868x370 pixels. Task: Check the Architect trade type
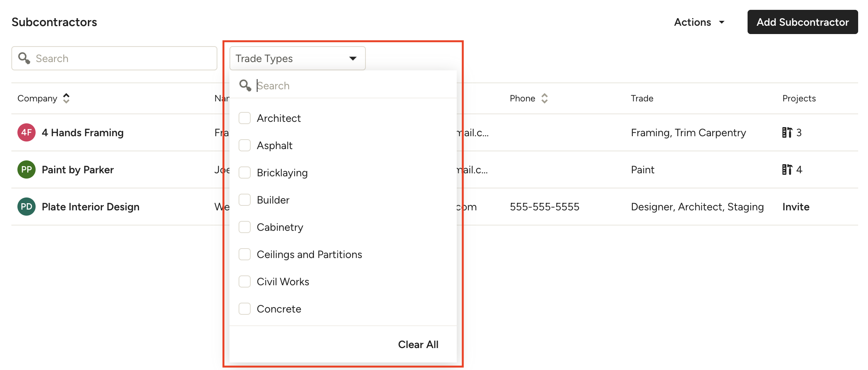coord(245,118)
